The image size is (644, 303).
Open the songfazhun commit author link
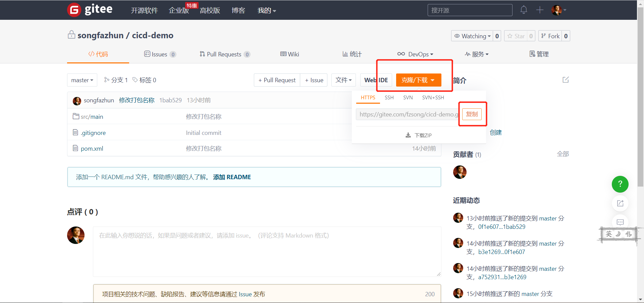99,100
